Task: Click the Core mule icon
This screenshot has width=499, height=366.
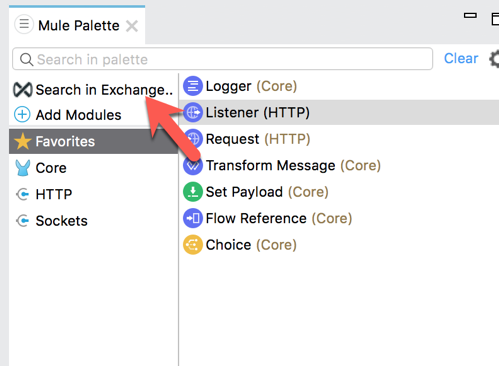Action: 23,168
